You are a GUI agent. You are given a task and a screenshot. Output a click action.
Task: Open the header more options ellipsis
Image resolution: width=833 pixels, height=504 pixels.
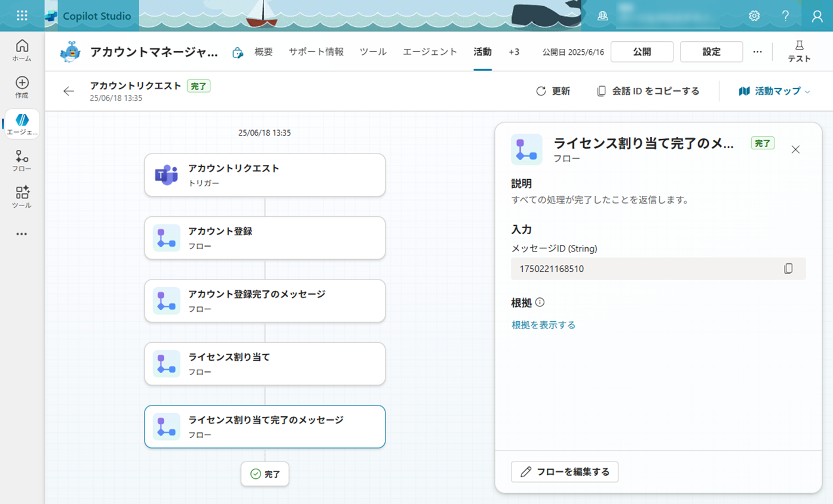pyautogui.click(x=758, y=52)
